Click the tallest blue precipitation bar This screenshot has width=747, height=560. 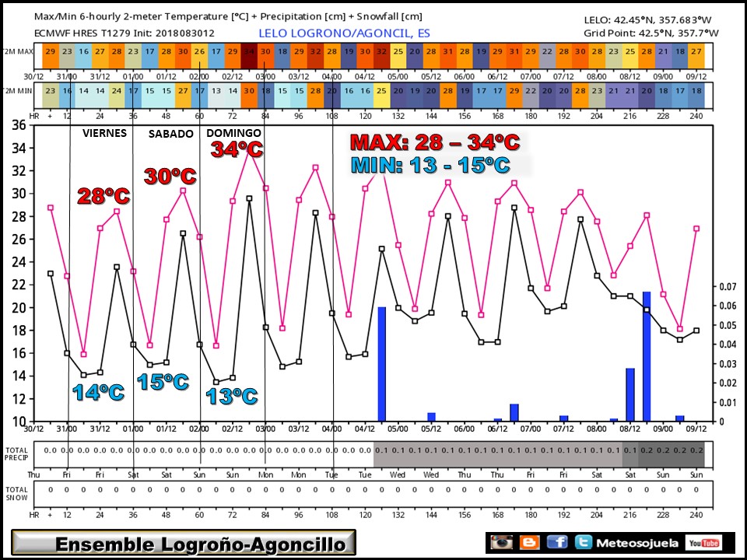[x=647, y=357]
